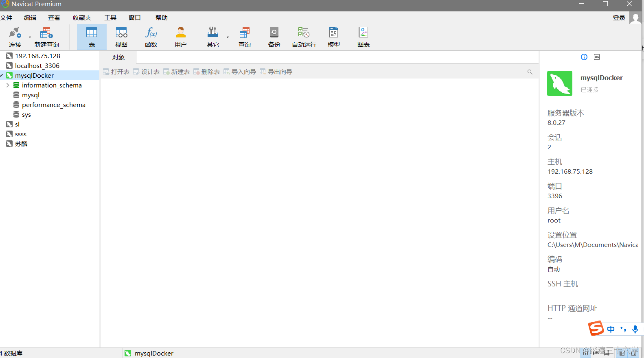
Task: Click the 连接 (Connection) toolbar icon
Action: click(15, 37)
